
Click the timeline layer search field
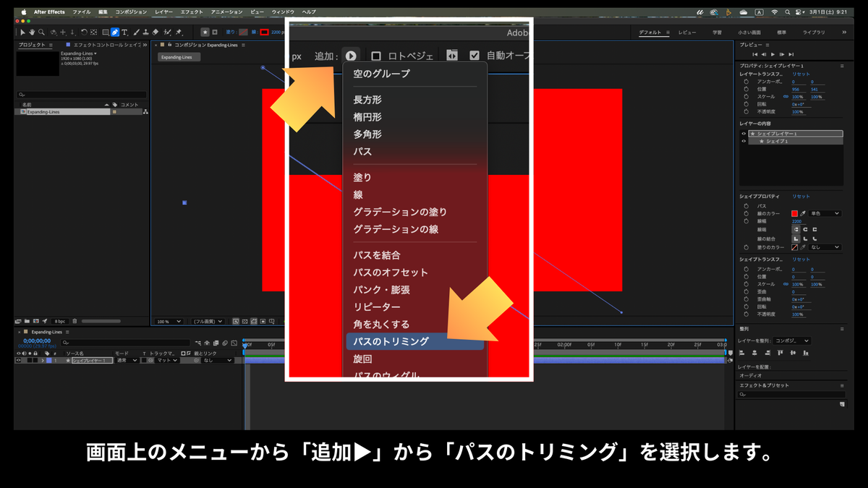click(125, 343)
